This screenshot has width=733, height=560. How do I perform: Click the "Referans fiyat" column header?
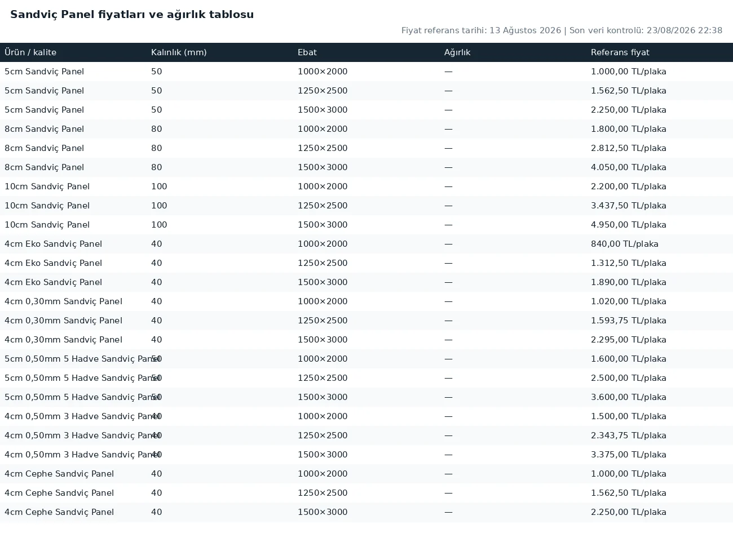point(620,52)
